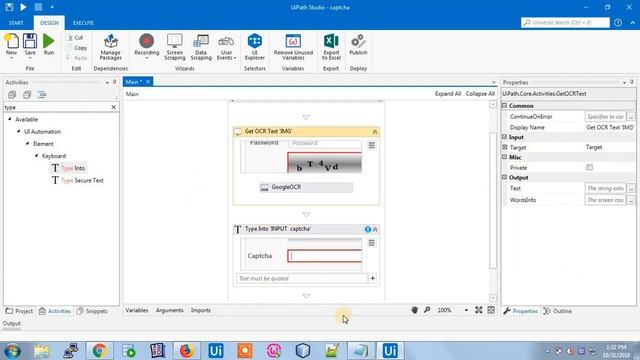The width and height of the screenshot is (640, 360).
Task: Click collapse all icon in Activities panel
Action: [x=27, y=95]
